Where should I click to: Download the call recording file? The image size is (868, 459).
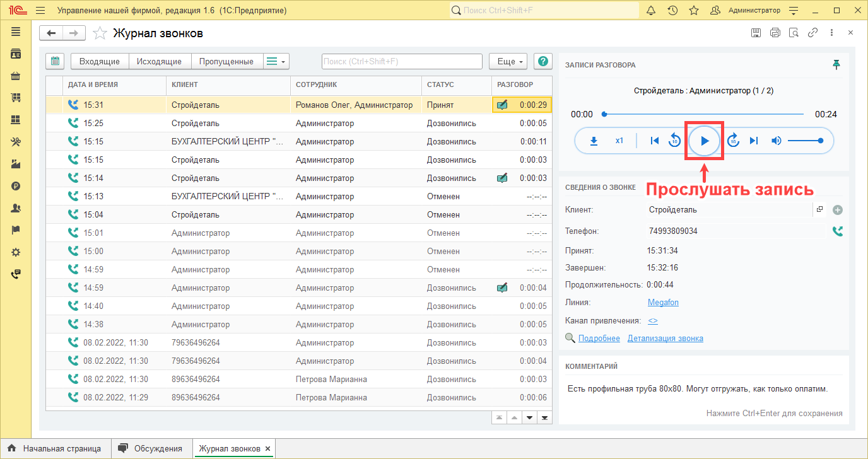[594, 141]
